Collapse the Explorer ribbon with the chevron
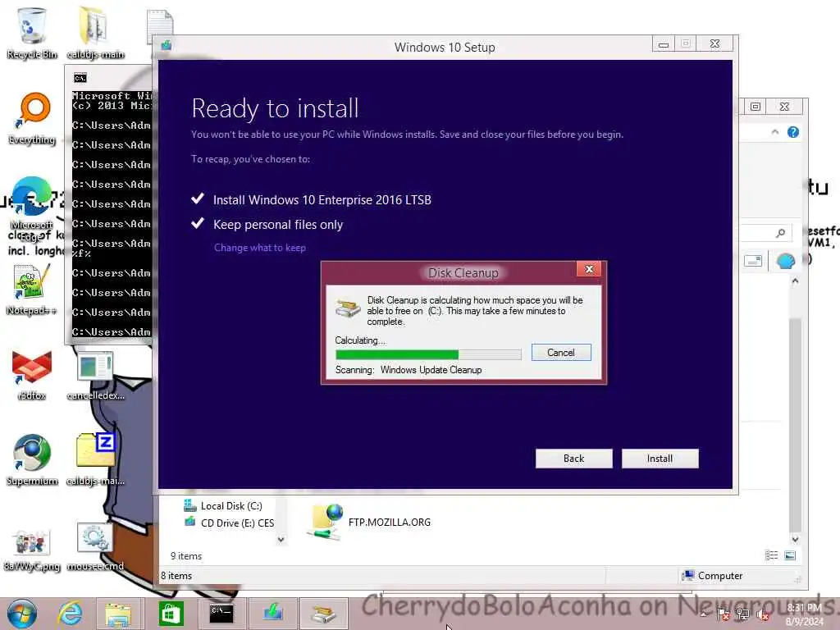Screen dimensions: 840x630 pyautogui.click(x=774, y=132)
